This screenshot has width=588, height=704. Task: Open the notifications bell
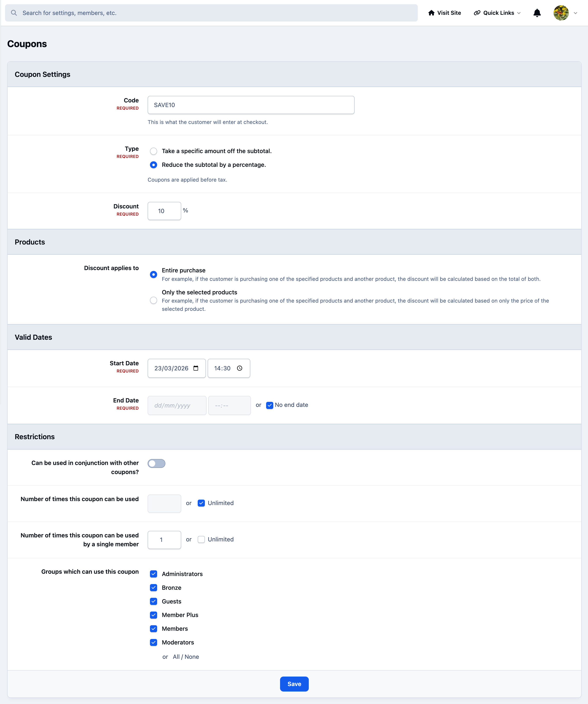pyautogui.click(x=537, y=13)
